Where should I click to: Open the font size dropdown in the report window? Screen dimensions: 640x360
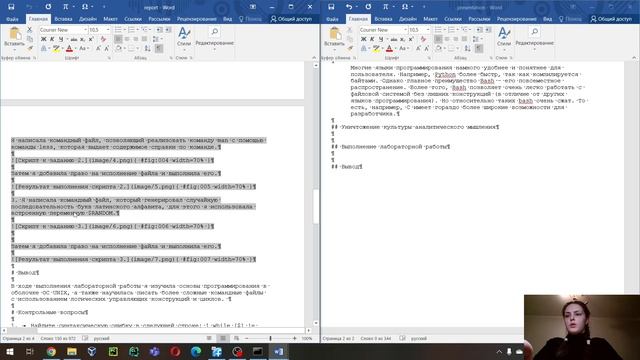[x=108, y=30]
